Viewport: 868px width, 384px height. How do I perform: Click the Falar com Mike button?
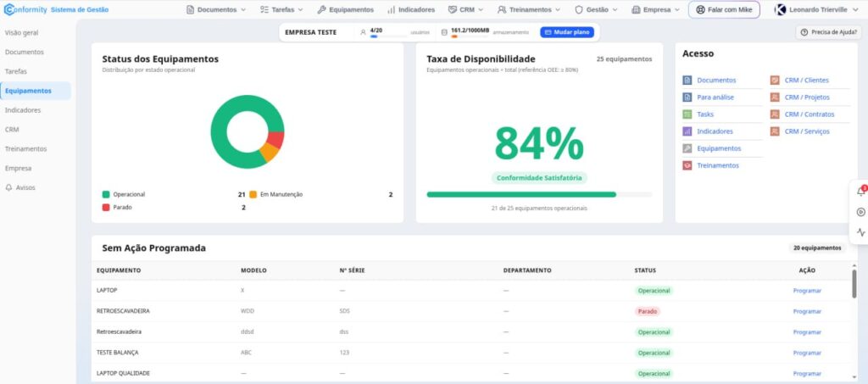pyautogui.click(x=724, y=9)
